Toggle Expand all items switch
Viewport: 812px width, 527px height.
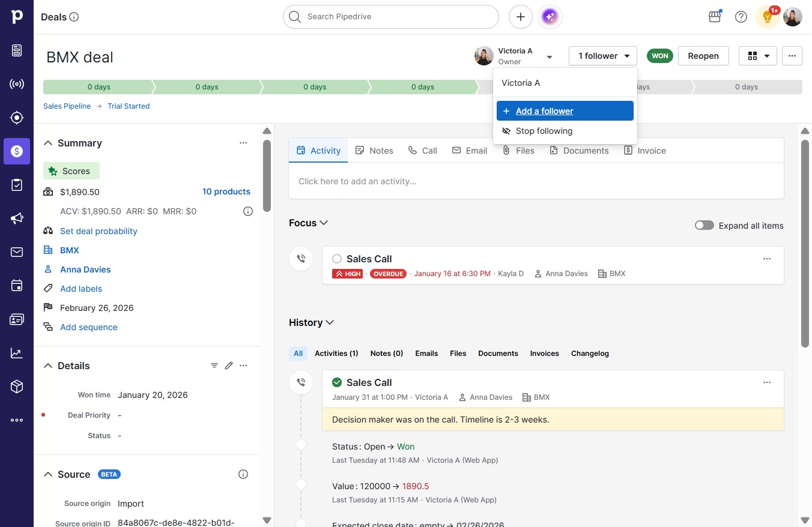[x=704, y=226]
